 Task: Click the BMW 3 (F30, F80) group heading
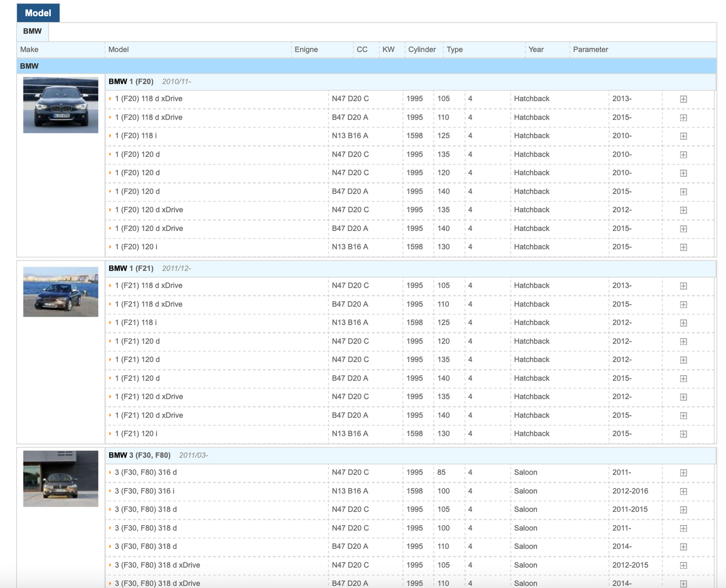click(140, 455)
